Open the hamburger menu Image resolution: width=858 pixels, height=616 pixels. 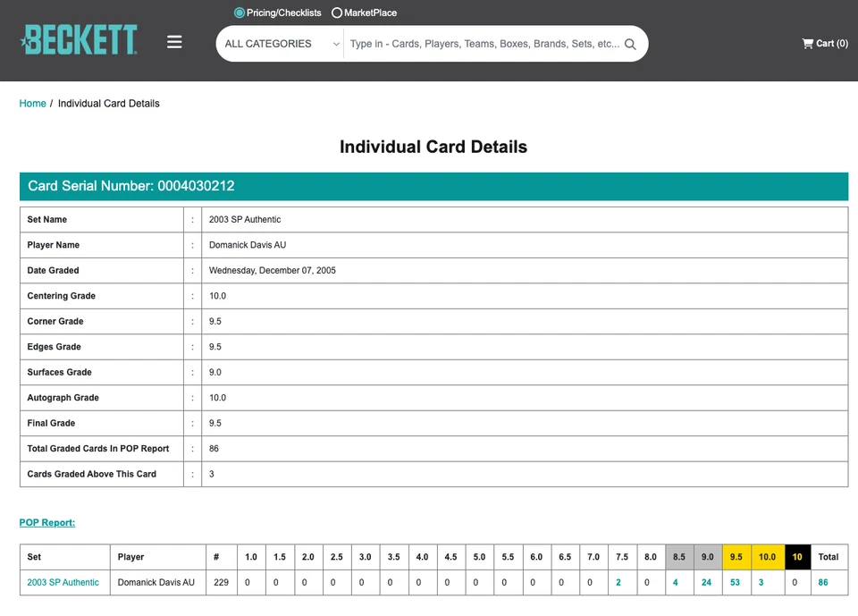[x=174, y=42]
